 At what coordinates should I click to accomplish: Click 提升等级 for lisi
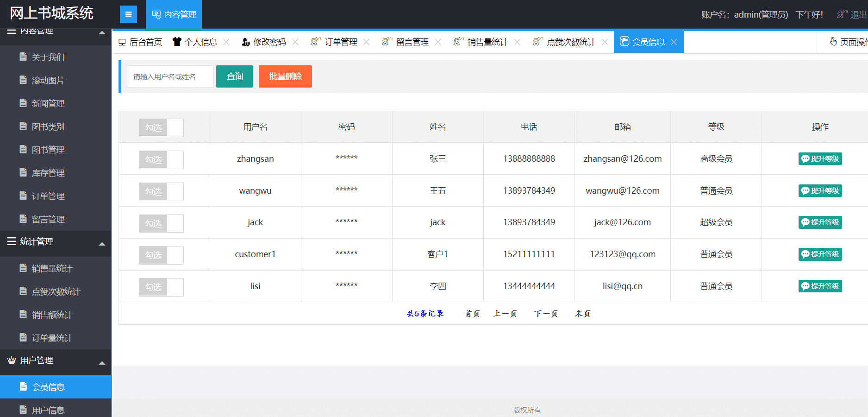(x=820, y=286)
